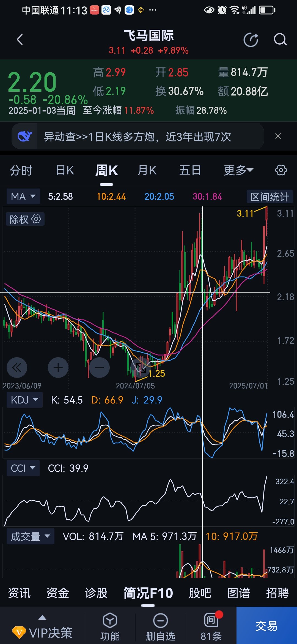Open the 81条 Q&A icon
Viewport: 297px width, 644px height.
211,626
